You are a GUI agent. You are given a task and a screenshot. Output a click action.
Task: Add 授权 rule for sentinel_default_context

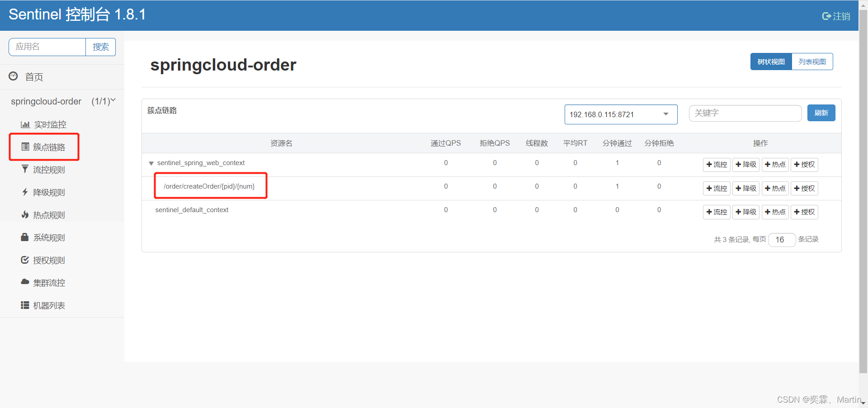(804, 212)
